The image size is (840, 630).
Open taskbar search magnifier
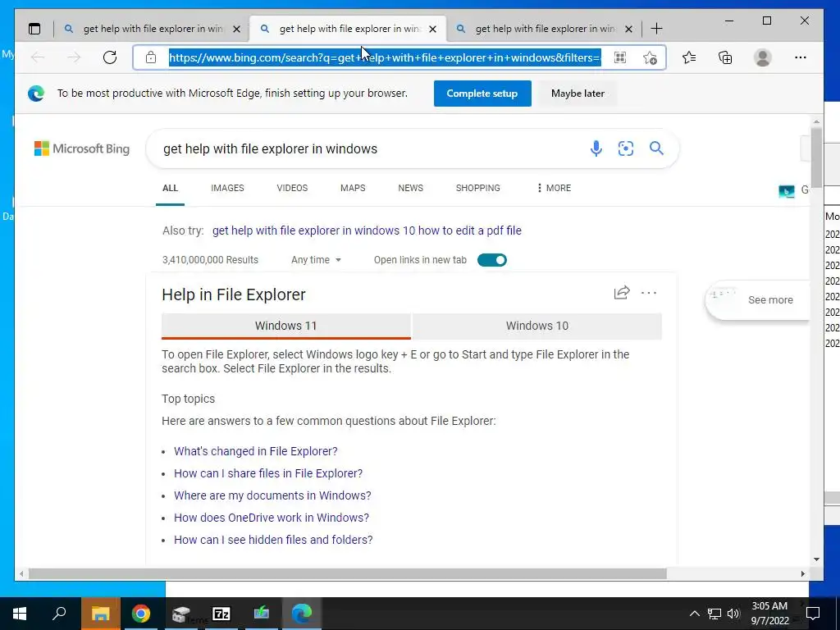click(59, 614)
